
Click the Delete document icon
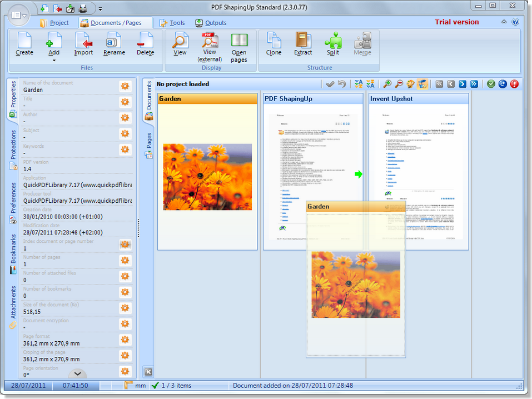[x=145, y=41]
